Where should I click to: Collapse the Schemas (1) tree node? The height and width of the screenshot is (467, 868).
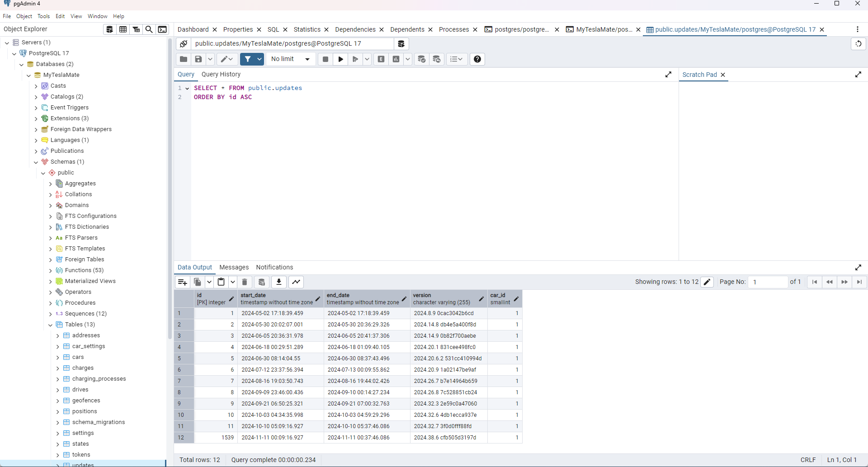(36, 162)
